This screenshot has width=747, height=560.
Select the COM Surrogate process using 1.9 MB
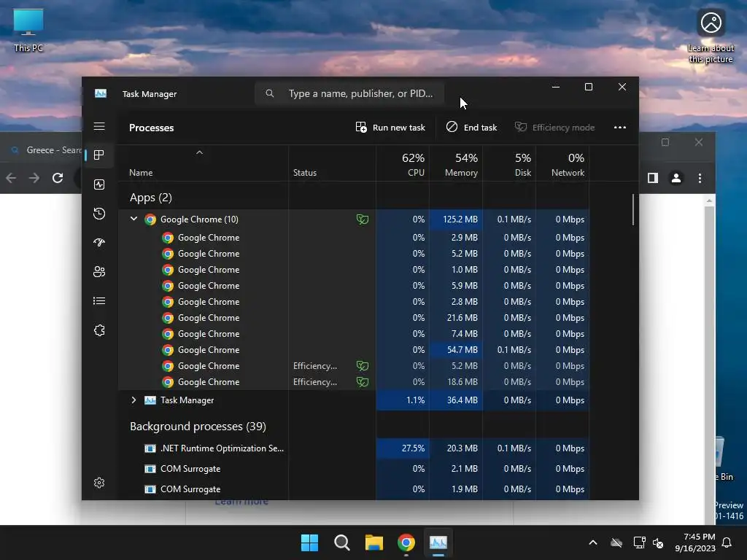tap(354, 489)
